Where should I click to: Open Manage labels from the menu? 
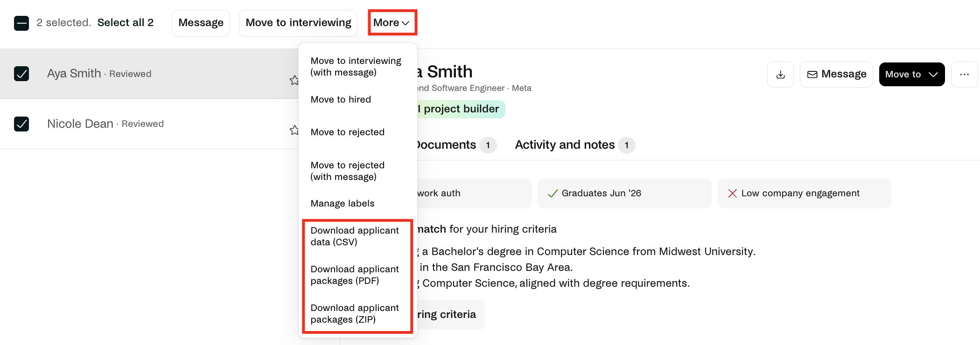coord(343,203)
